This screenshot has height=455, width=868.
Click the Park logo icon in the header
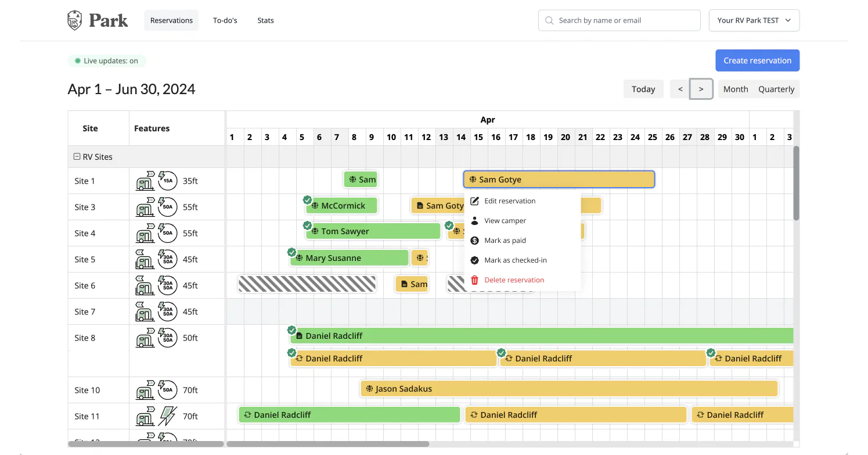point(74,19)
